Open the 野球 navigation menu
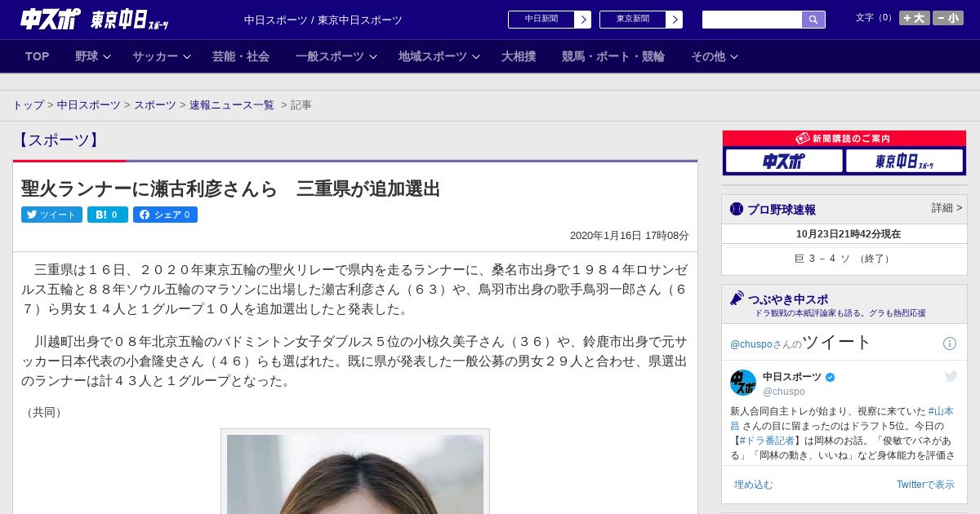 point(87,56)
